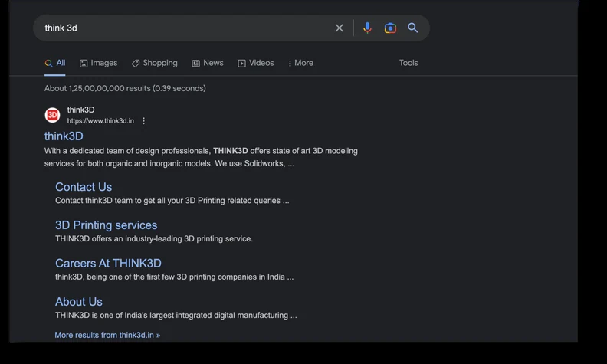Click snippet 'THINK3D is one of India's largest'

pos(176,315)
